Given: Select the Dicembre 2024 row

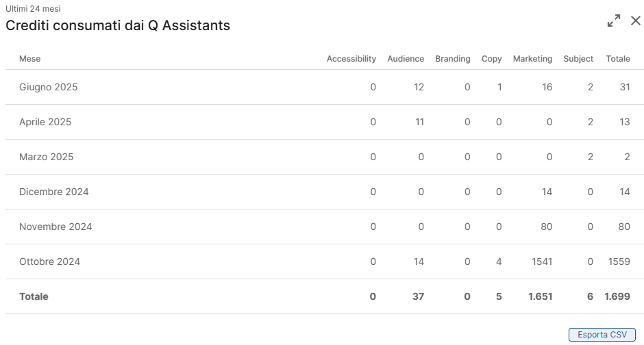Looking at the screenshot, I should coord(325,192).
